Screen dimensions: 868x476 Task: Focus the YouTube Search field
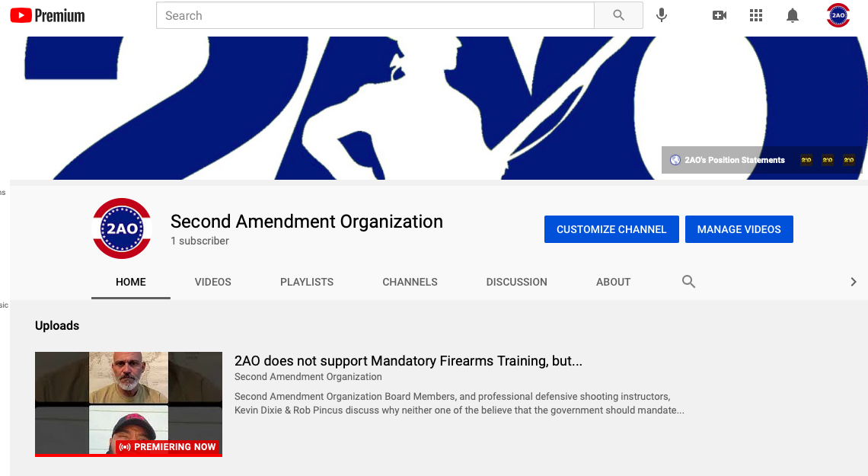[x=375, y=15]
